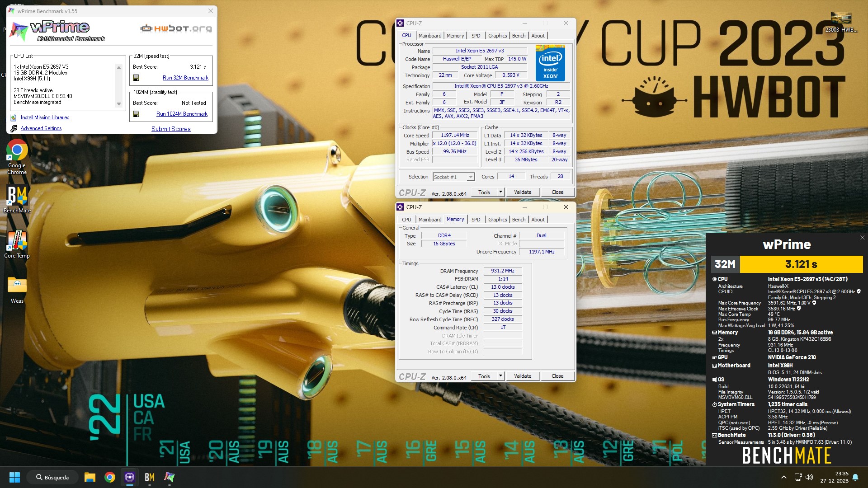868x488 pixels.
Task: Select About tab in top CPU-Z window
Action: point(538,36)
